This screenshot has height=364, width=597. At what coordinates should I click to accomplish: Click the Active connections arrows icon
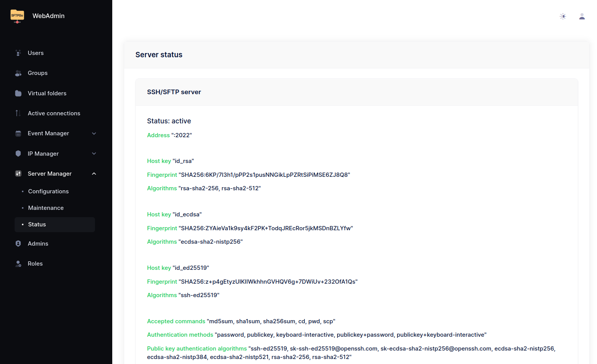point(18,113)
